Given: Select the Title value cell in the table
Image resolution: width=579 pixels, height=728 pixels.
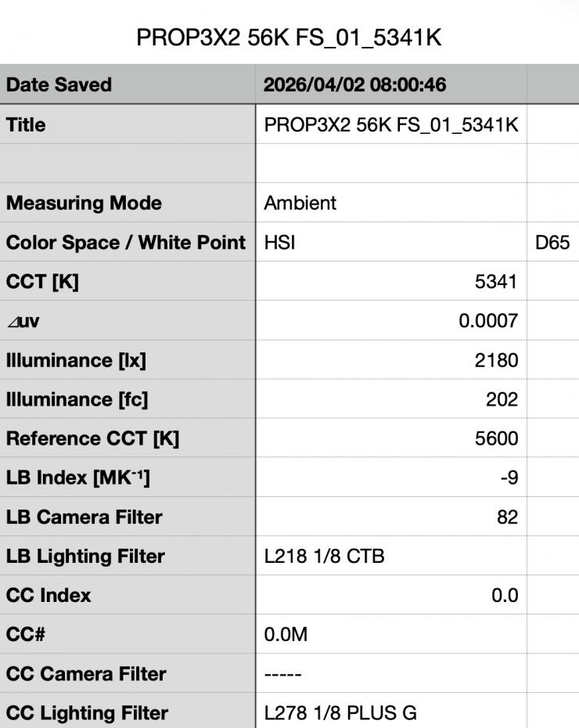Looking at the screenshot, I should 391,124.
